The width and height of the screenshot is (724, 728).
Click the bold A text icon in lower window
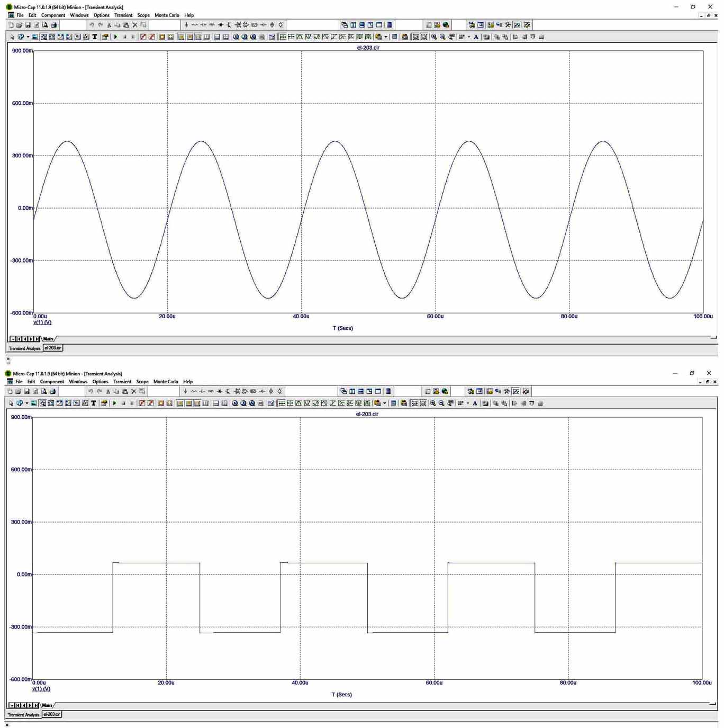475,403
